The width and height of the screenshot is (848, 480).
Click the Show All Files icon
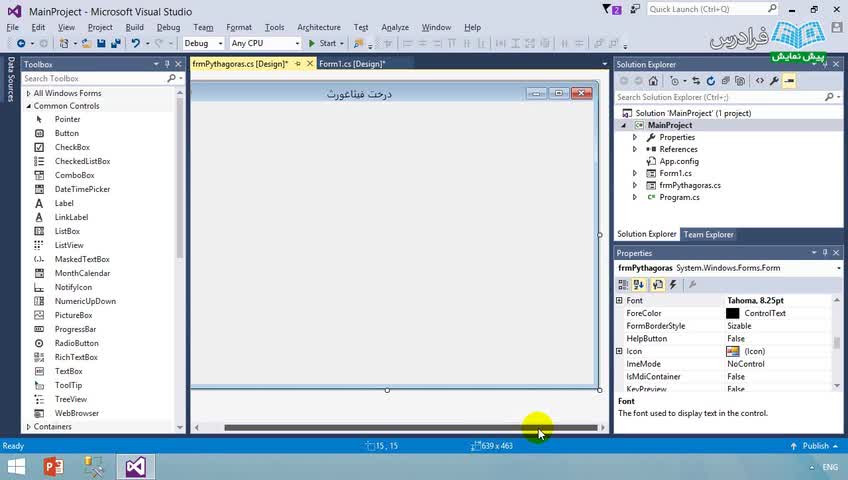740,81
